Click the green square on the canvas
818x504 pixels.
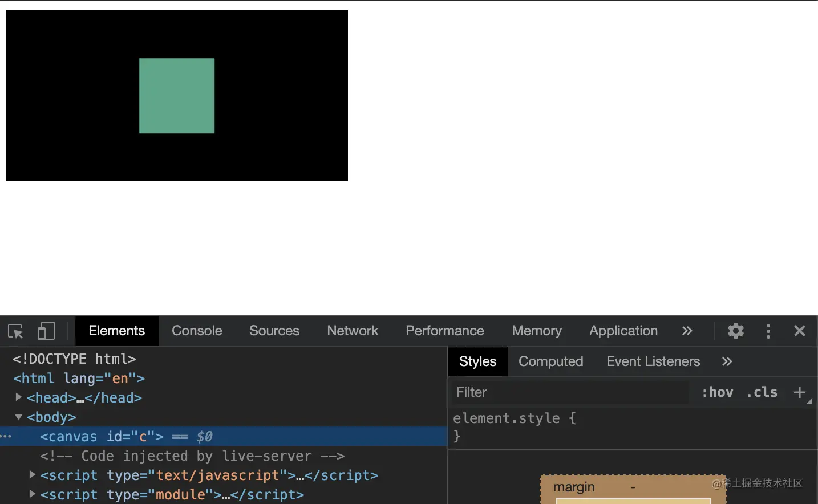pos(177,96)
